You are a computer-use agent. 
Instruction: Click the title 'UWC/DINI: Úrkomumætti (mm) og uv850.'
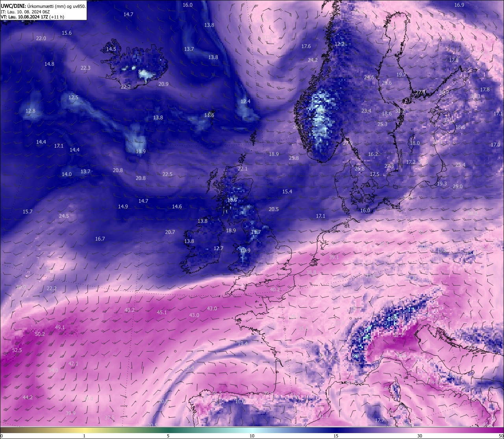coord(43,6)
